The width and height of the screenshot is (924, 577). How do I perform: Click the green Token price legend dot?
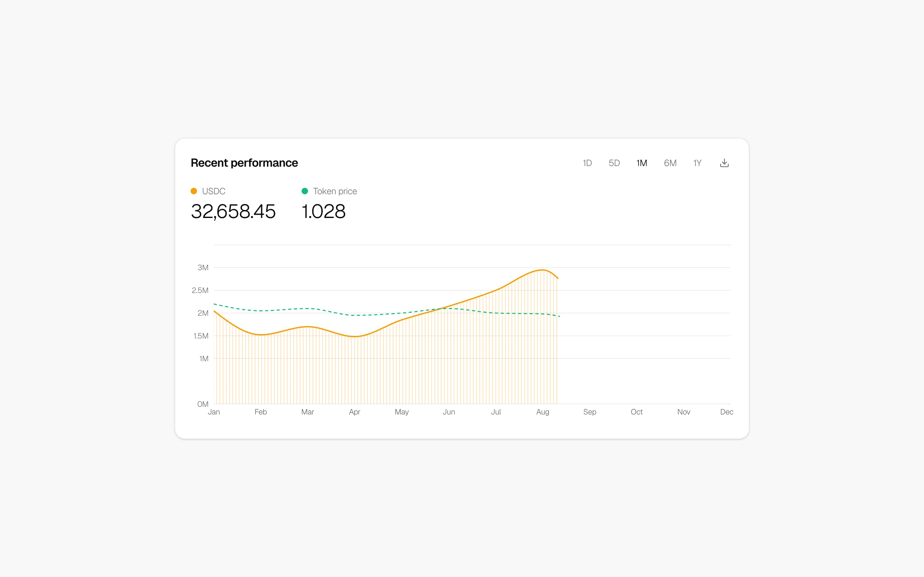tap(305, 190)
